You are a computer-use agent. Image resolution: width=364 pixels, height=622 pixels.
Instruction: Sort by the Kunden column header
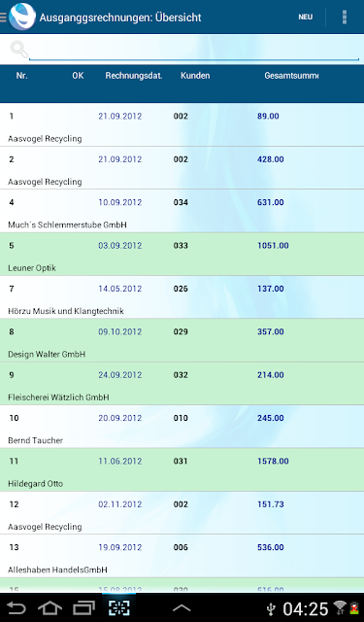pyautogui.click(x=195, y=76)
